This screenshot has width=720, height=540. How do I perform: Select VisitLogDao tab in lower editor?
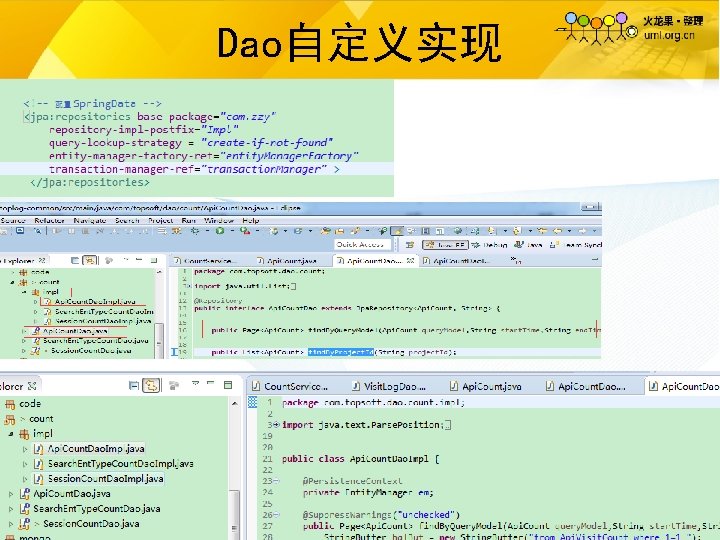(389, 387)
